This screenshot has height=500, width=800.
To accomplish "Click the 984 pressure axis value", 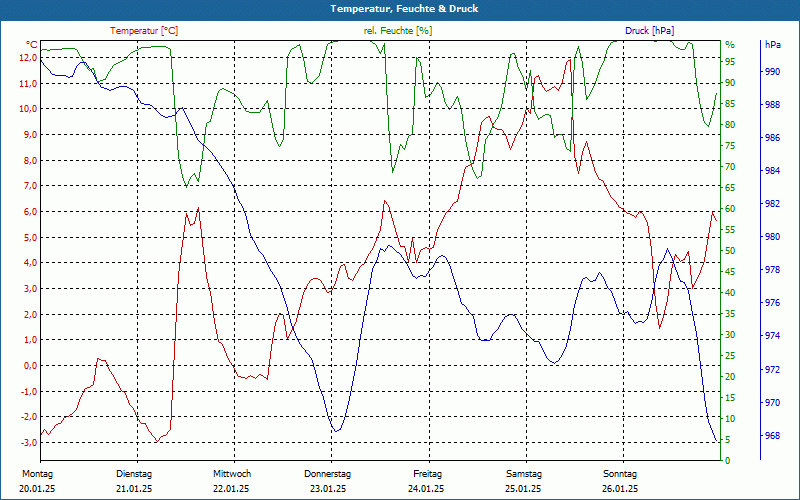I will pos(773,171).
